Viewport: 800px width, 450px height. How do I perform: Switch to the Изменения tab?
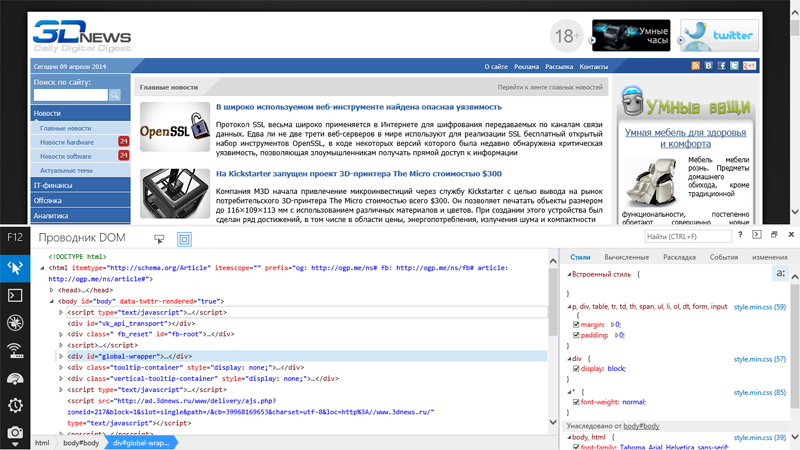click(x=769, y=257)
